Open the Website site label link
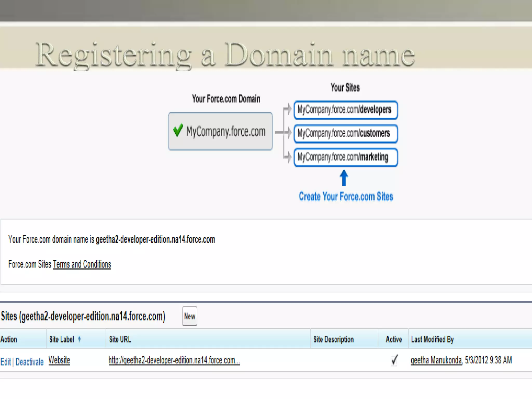This screenshot has height=399, width=532. click(x=59, y=360)
